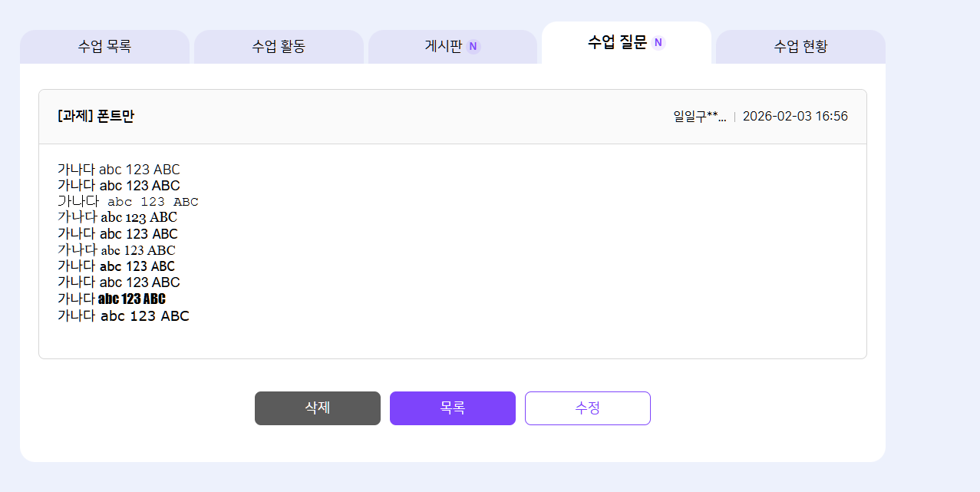This screenshot has width=980, height=492.
Task: Show the 수업 현황 tab
Action: pos(800,46)
